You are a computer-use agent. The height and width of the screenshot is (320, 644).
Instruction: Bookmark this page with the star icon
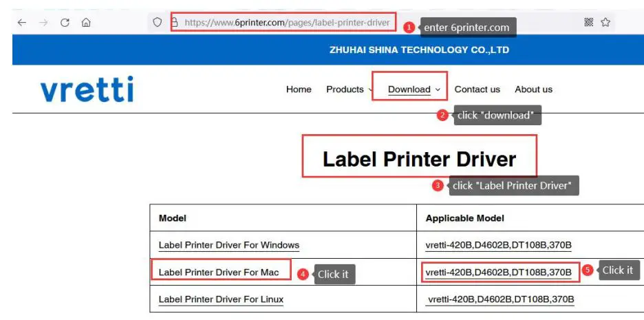605,22
